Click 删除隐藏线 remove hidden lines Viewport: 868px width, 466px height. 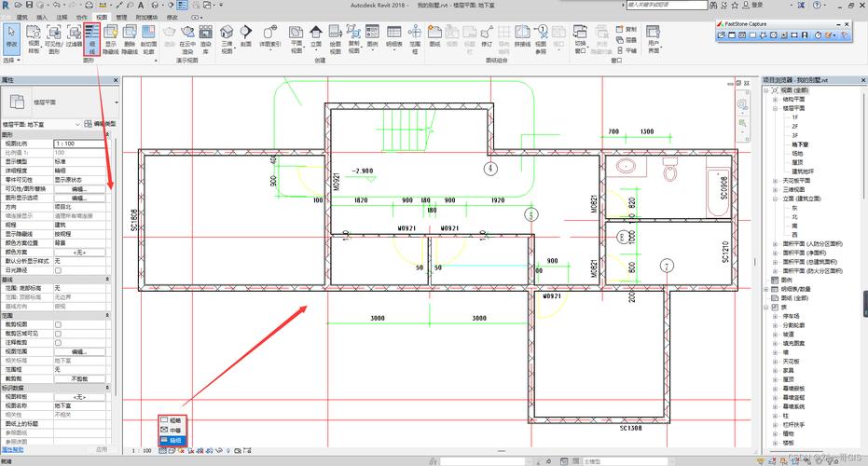pos(130,39)
